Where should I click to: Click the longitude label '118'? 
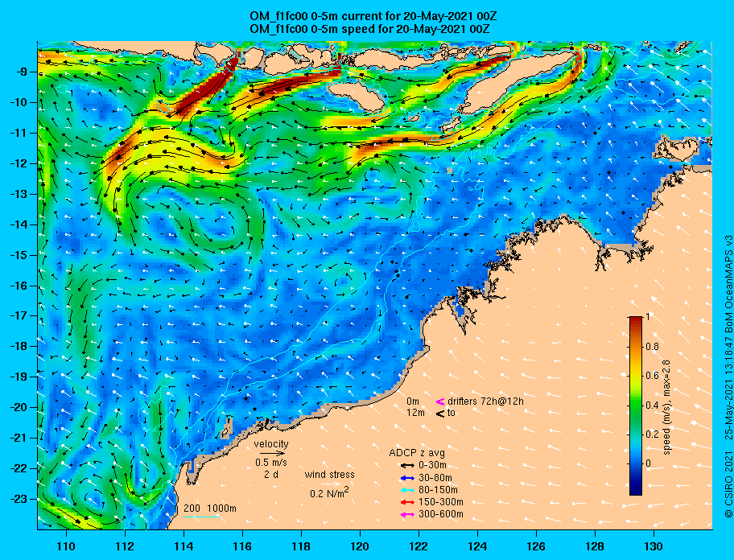[301, 546]
